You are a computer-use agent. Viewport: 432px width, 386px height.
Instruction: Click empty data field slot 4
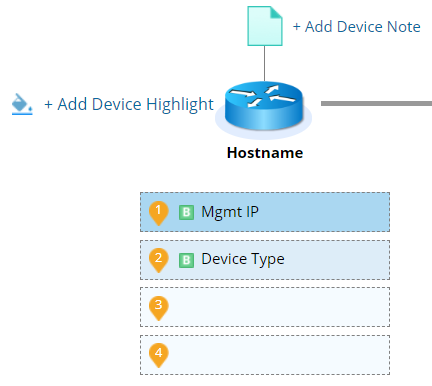coord(265,355)
